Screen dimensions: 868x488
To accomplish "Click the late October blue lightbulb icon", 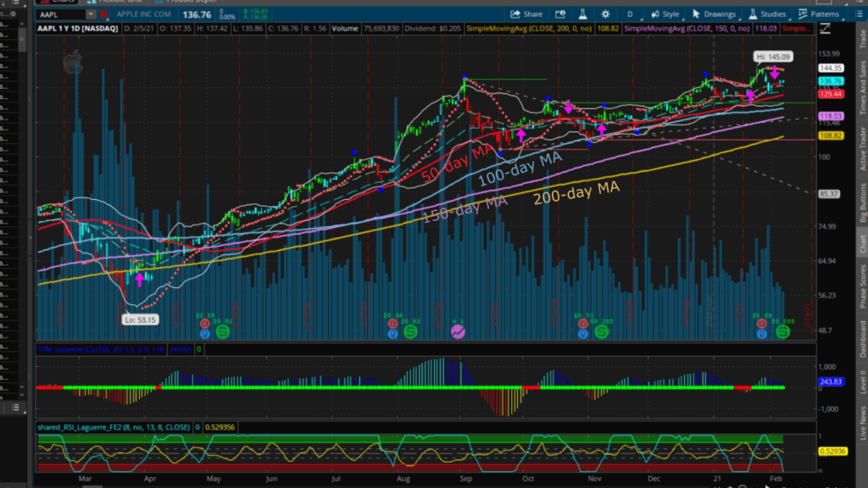I will pyautogui.click(x=582, y=334).
